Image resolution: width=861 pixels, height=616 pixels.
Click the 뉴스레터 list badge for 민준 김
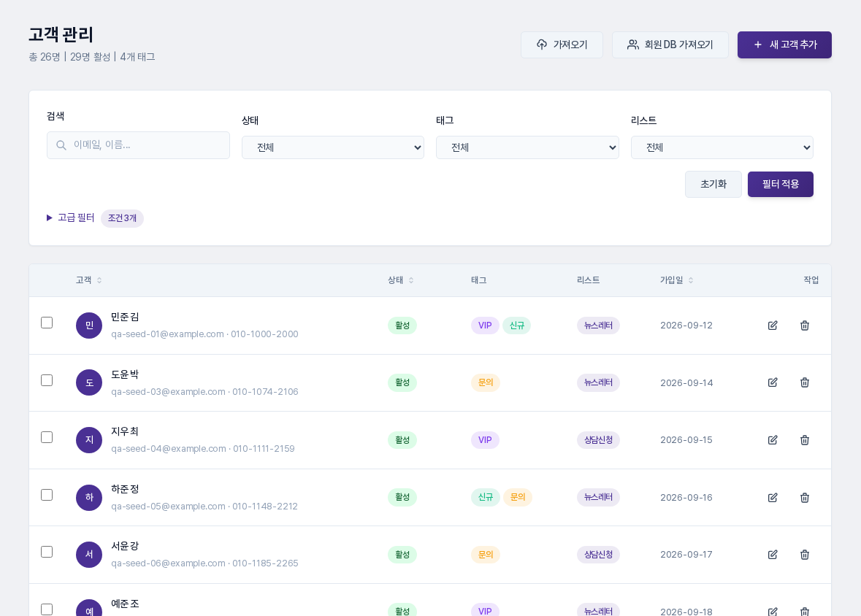pos(598,326)
